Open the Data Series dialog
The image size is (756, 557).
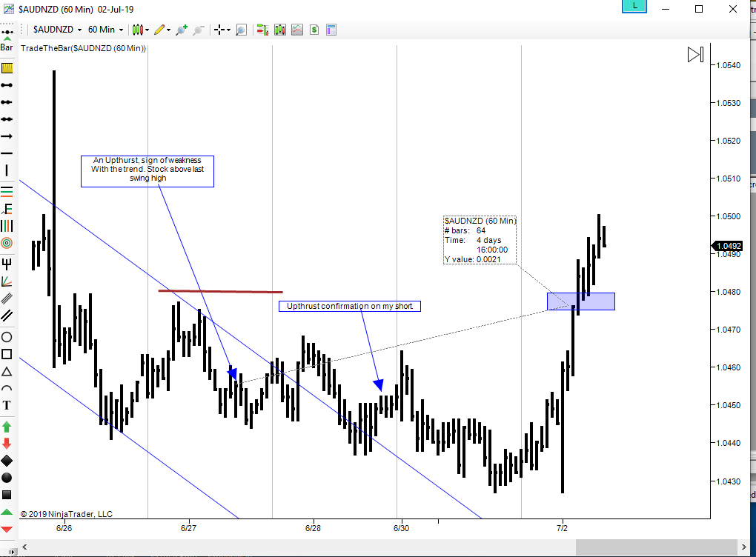[x=279, y=30]
